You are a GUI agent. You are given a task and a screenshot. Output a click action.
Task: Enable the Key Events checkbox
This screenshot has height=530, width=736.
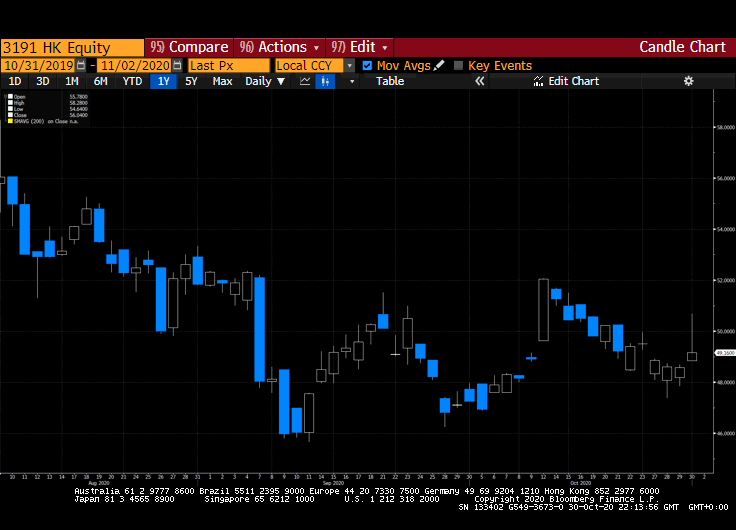pos(459,66)
